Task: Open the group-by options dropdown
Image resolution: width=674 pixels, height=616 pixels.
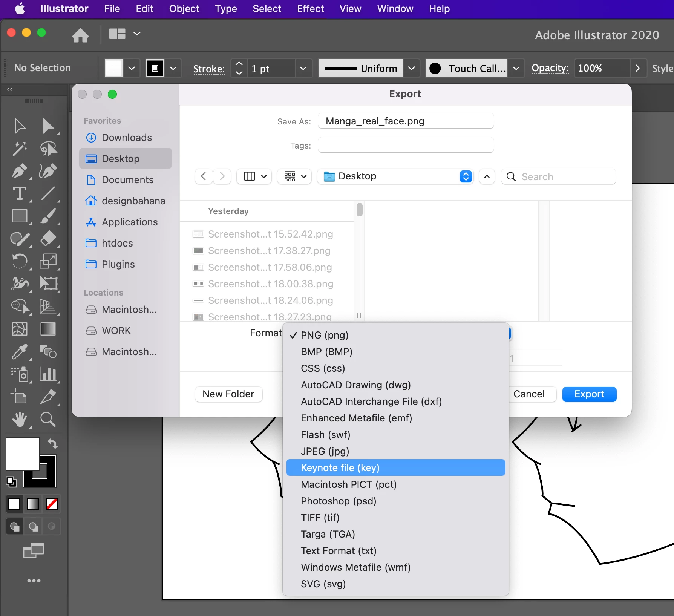Action: click(295, 176)
